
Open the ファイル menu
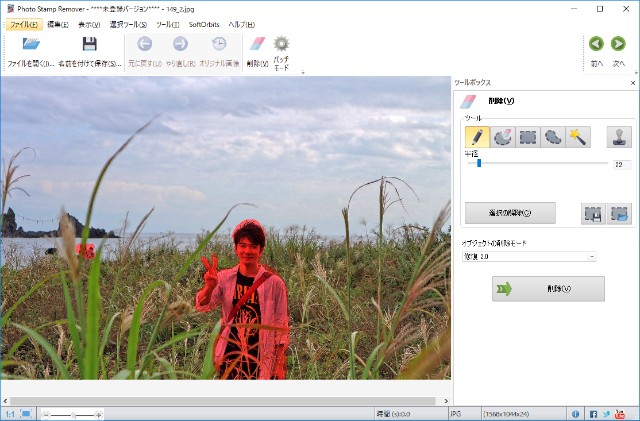click(x=24, y=24)
